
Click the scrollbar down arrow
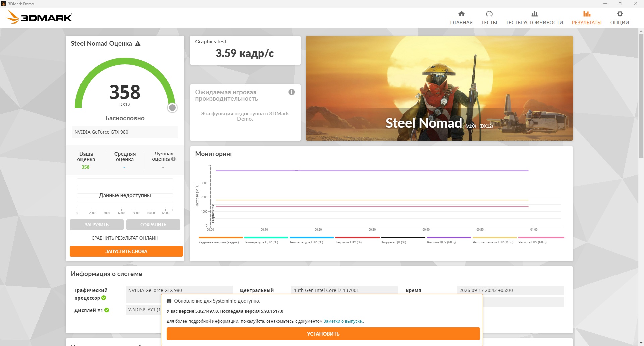[x=641, y=343]
